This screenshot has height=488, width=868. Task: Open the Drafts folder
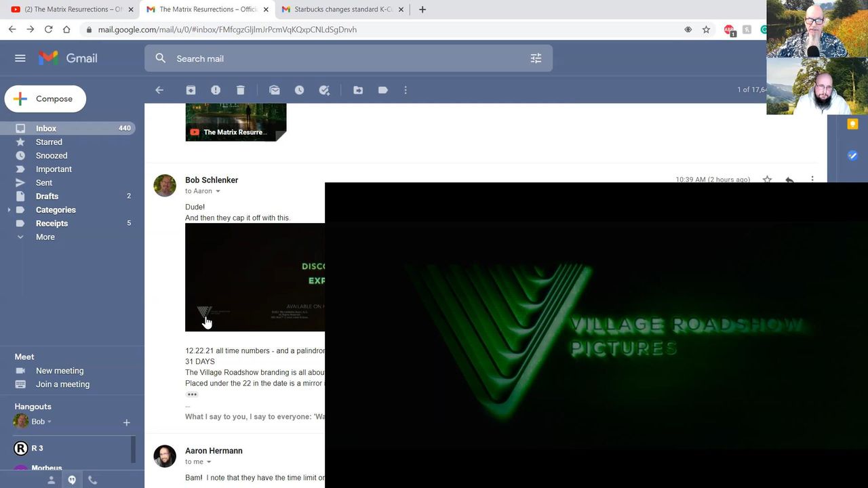coord(47,197)
